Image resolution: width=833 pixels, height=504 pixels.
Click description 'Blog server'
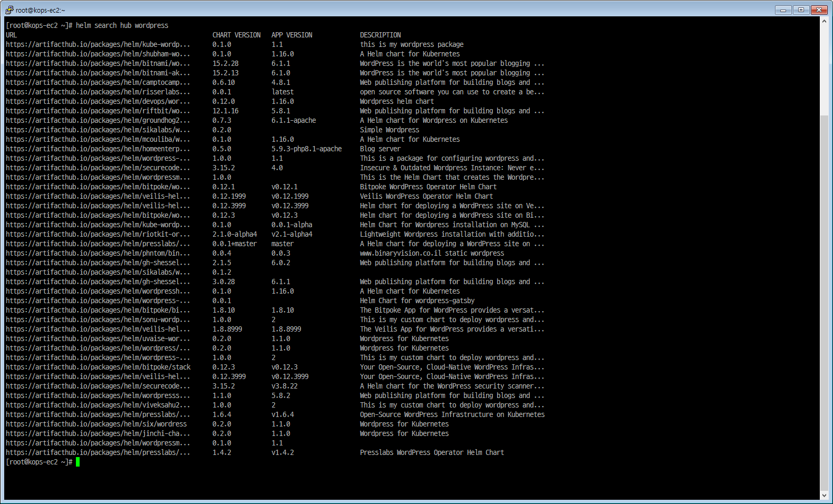pyautogui.click(x=380, y=149)
